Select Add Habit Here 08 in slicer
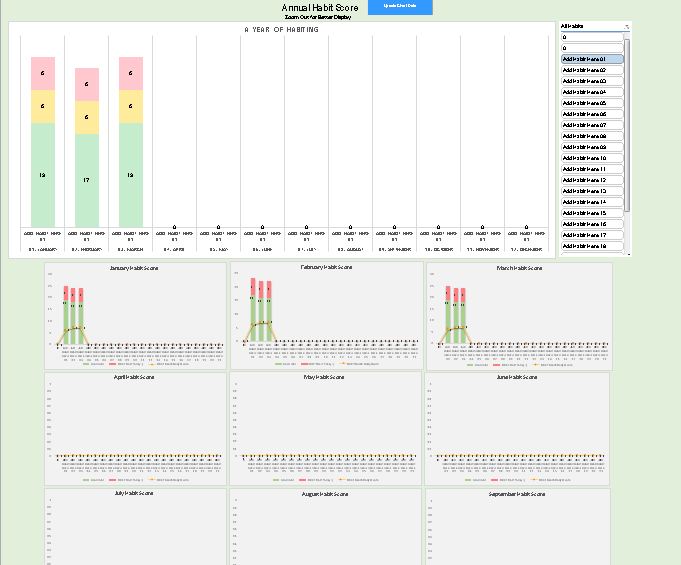Screen dimensions: 681x565 pos(592,136)
